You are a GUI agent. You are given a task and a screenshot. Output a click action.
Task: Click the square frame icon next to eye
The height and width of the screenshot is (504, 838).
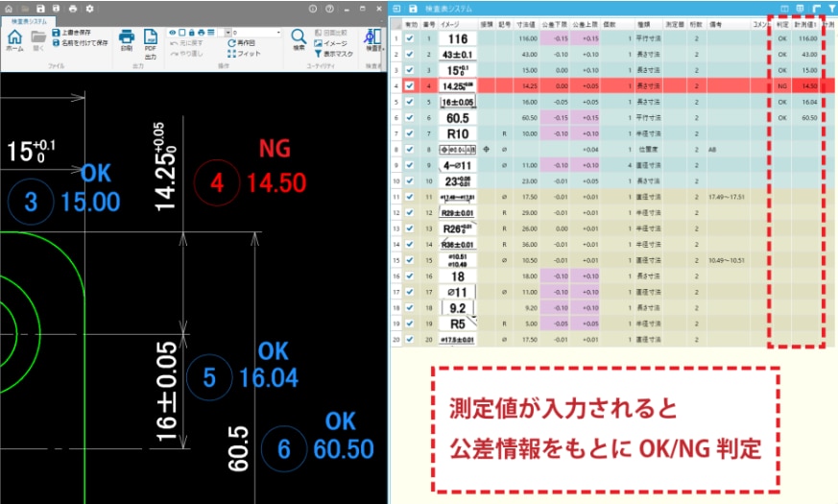(x=182, y=33)
